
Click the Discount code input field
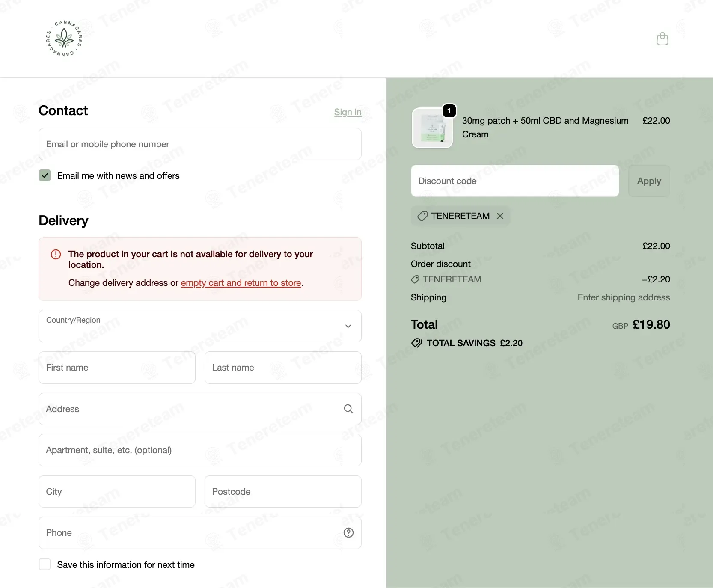[515, 181]
